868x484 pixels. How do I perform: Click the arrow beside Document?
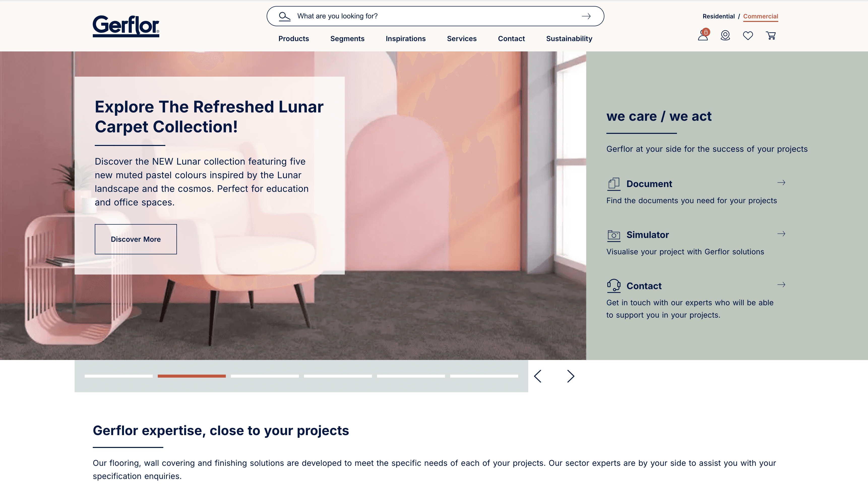point(781,183)
